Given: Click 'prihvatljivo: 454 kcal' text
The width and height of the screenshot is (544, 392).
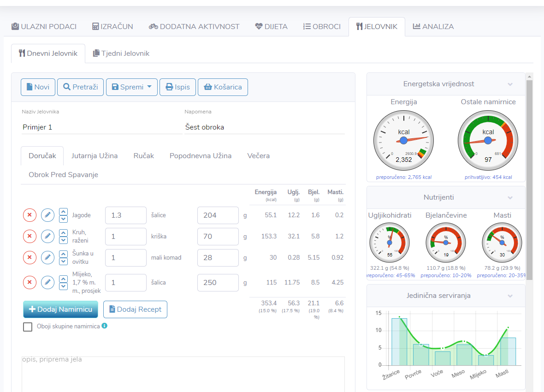Looking at the screenshot, I should (x=488, y=177).
